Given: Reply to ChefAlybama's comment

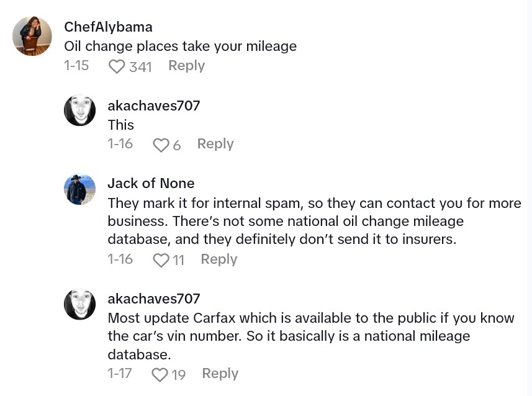Looking at the screenshot, I should point(186,66).
